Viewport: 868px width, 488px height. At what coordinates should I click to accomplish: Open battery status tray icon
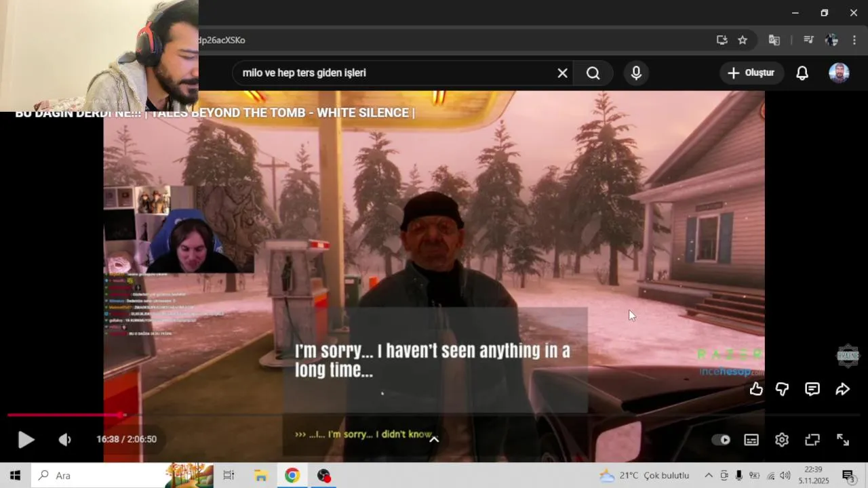click(754, 475)
